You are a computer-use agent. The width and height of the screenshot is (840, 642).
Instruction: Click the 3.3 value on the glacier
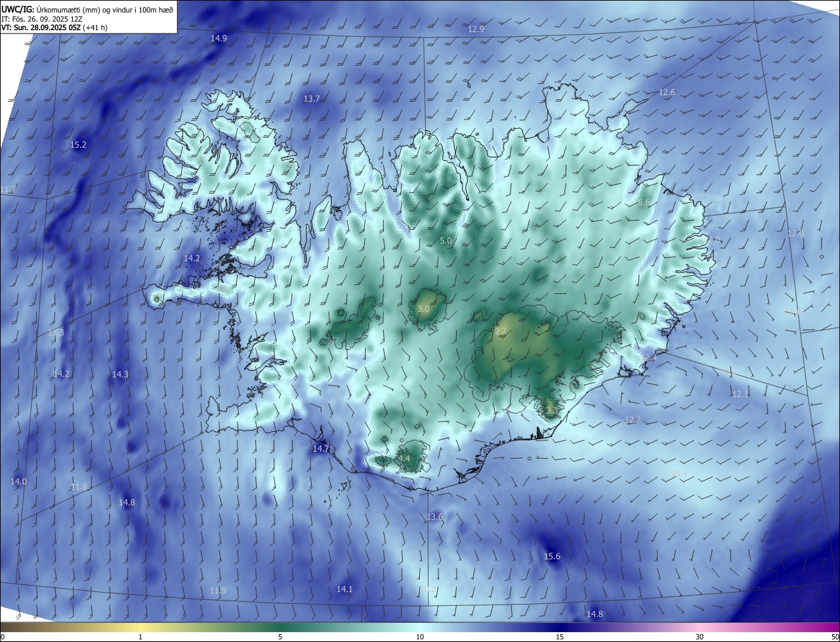[551, 410]
